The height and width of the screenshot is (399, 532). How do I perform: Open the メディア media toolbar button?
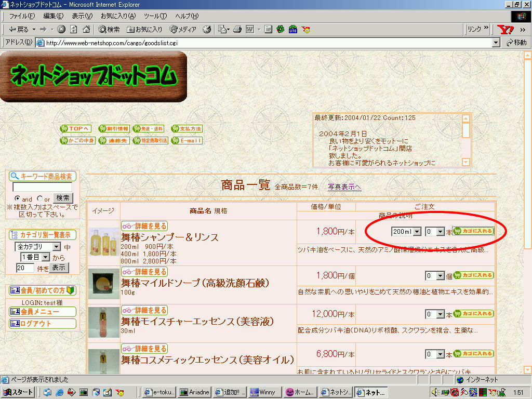point(183,30)
